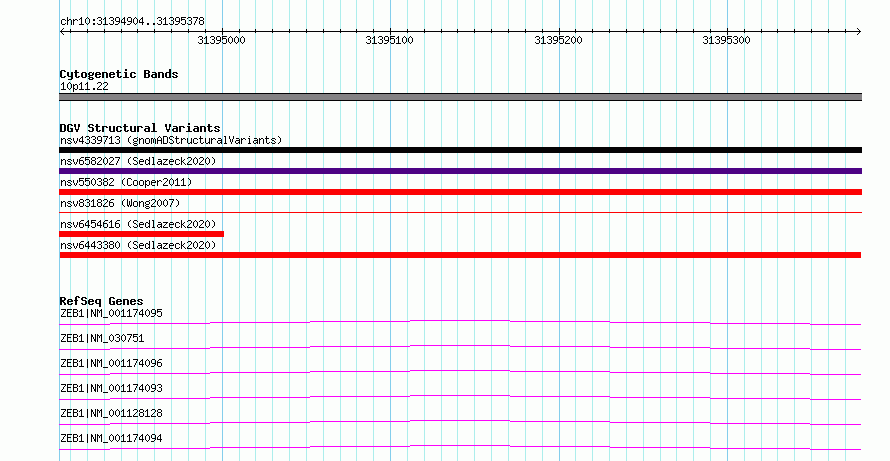Screen dimensions: 890x461
Task: Click the ZEB1|NM_001128128 magenta intron line
Action: click(460, 422)
